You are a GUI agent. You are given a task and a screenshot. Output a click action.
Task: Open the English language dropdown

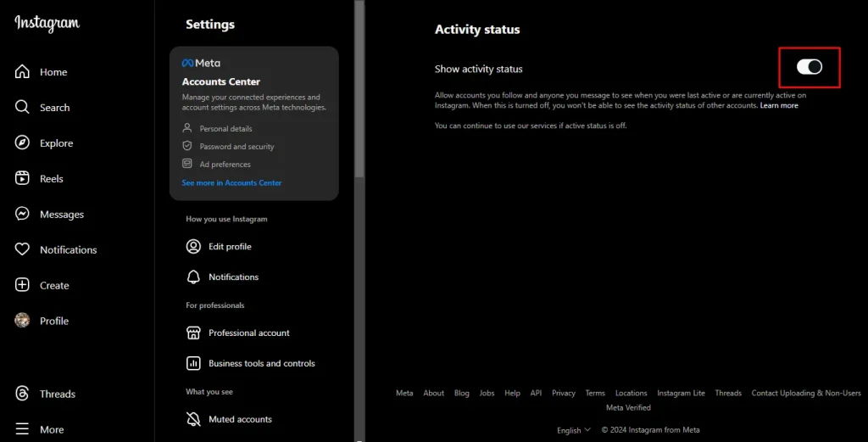[574, 430]
